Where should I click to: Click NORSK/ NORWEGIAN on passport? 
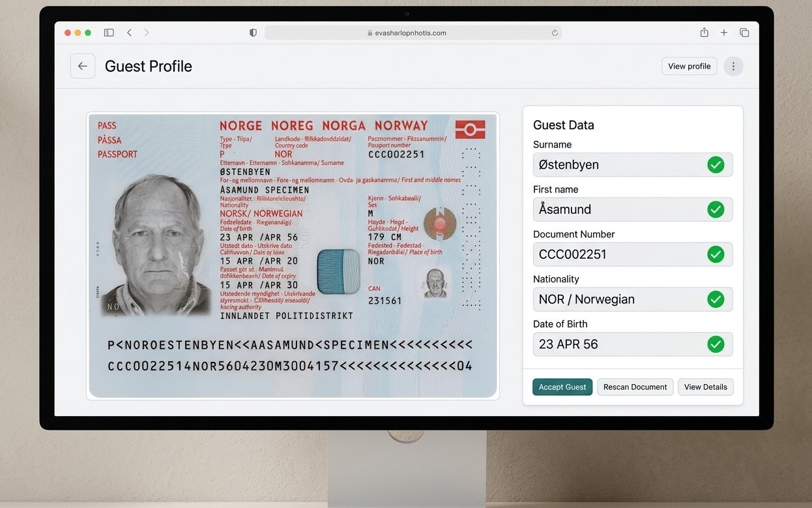[x=261, y=213]
